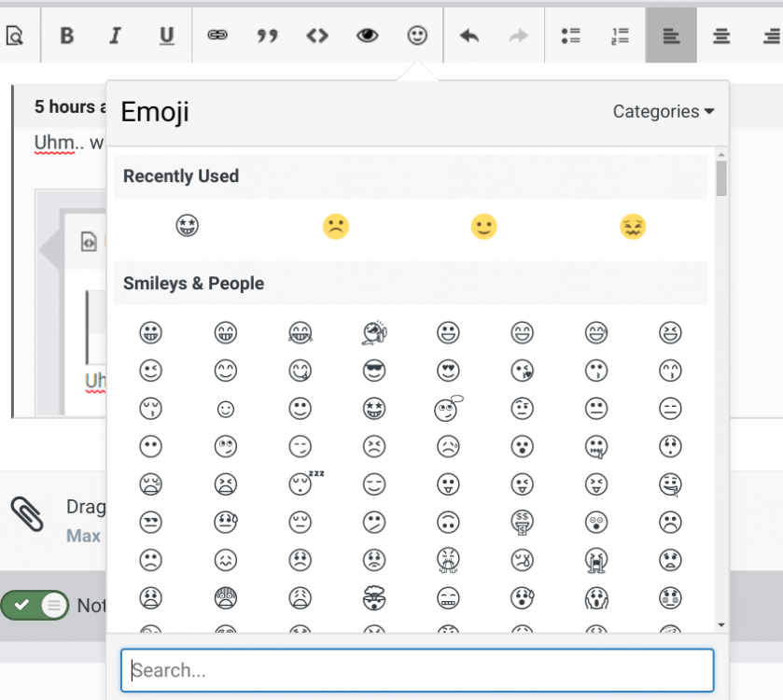783x700 pixels.
Task: Insert a link with chain icon
Action: coord(217,35)
